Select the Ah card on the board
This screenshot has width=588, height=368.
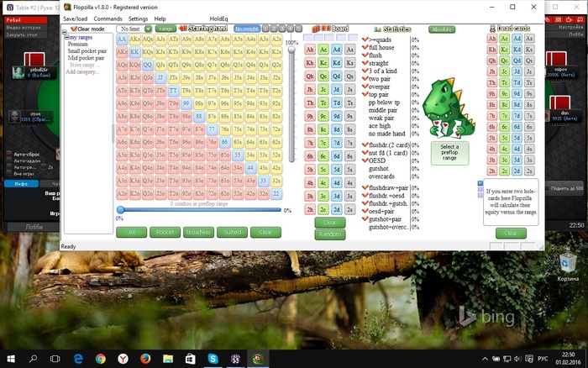(310, 50)
